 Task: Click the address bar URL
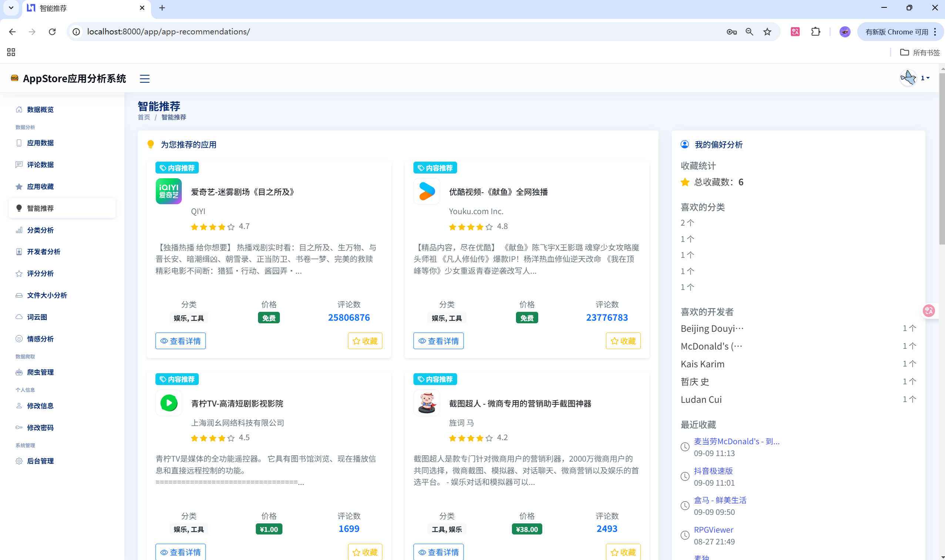pyautogui.click(x=168, y=32)
